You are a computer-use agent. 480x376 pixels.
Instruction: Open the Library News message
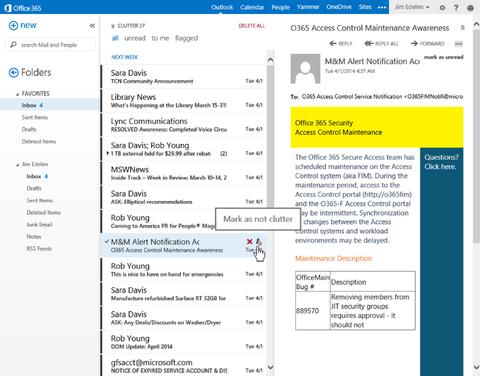click(x=184, y=101)
